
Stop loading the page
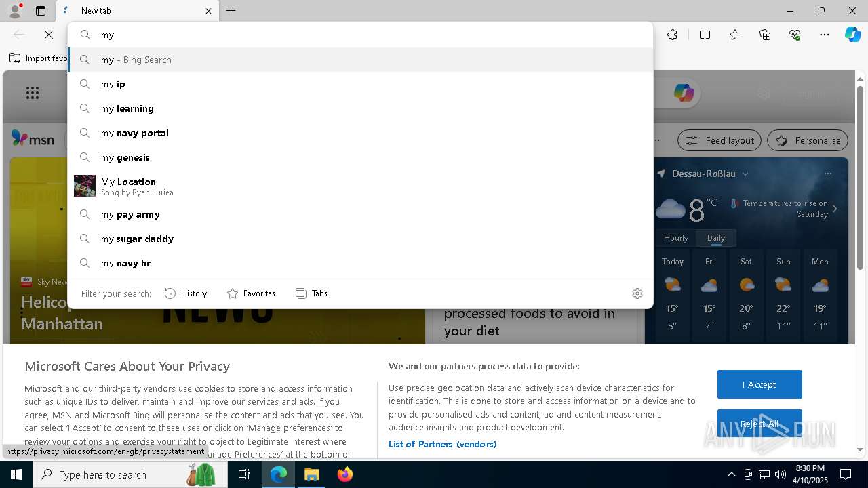[49, 35]
